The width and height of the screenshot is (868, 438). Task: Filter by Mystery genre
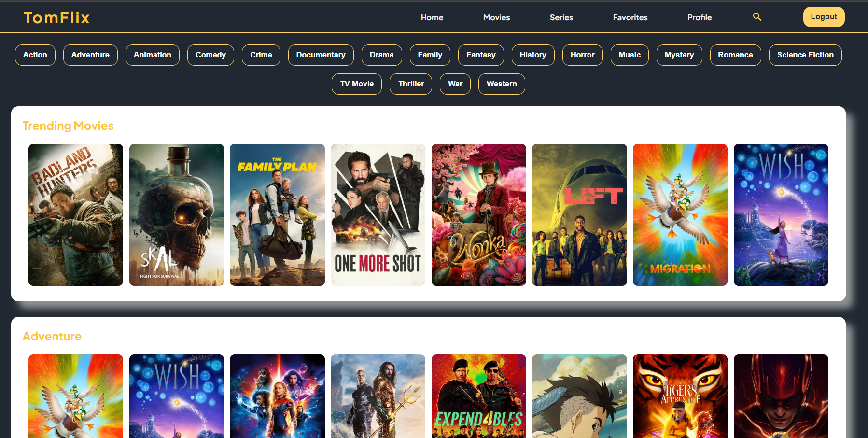(679, 55)
